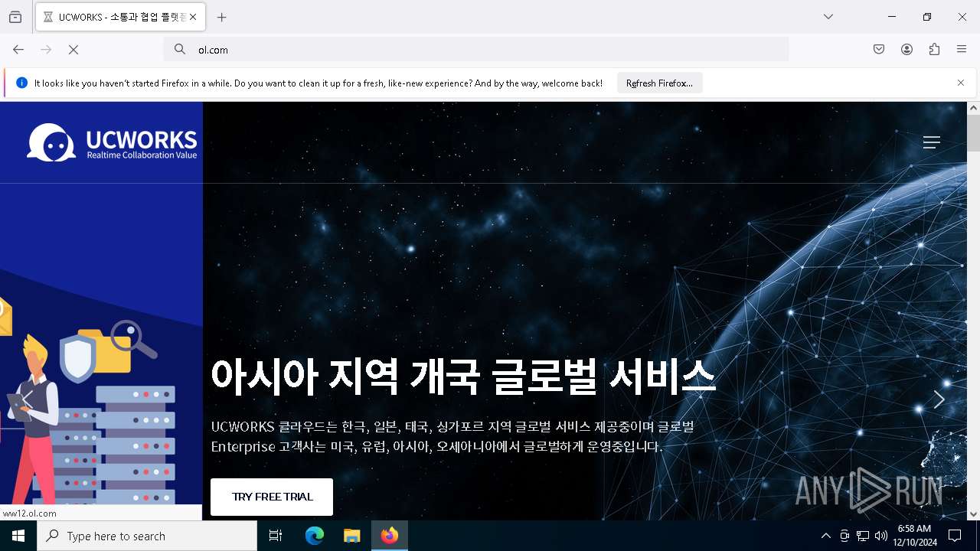Open the Firefox account icon
The image size is (980, 551).
pos(906,49)
